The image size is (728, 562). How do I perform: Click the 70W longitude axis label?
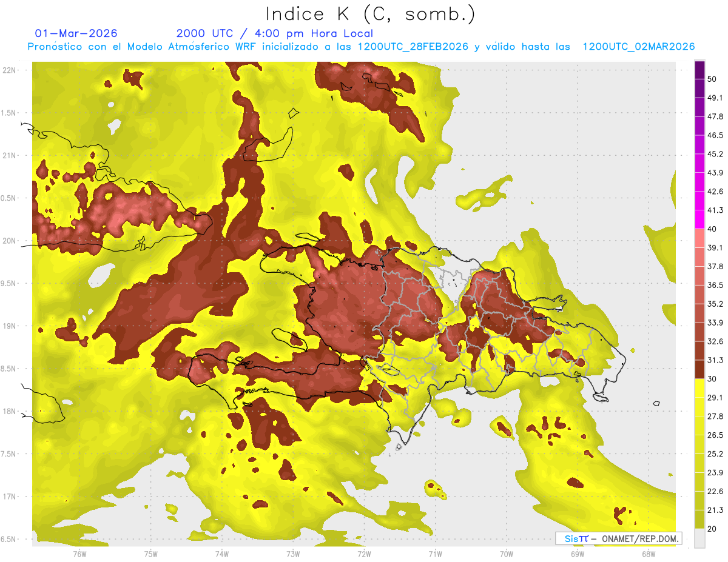pos(507,554)
